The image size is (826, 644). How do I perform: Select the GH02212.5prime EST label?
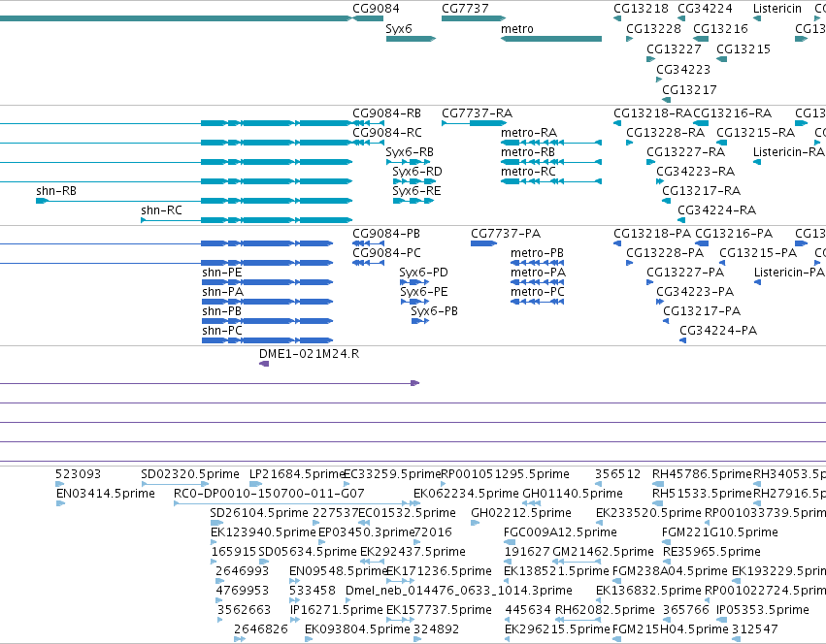520,513
